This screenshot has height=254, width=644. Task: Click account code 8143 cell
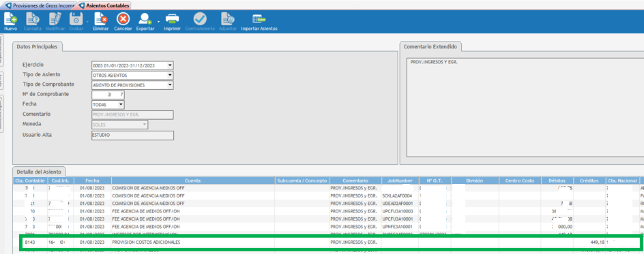30,242
